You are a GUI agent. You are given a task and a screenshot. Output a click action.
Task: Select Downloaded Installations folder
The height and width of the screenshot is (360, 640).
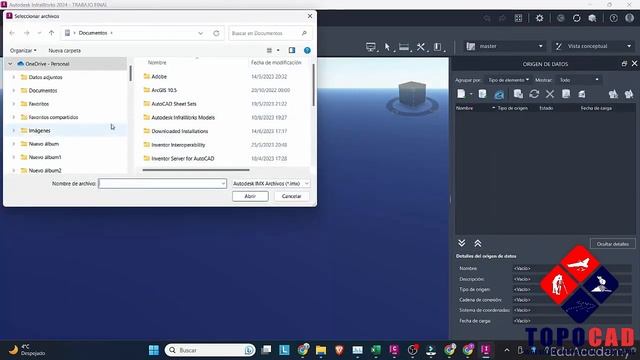[x=180, y=131]
